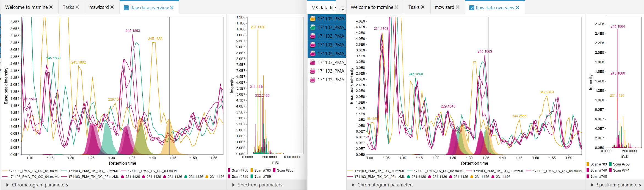Viewport: 644px width, 190px height.
Task: Expand left Spectrum parameters section
Action: [x=234, y=185]
